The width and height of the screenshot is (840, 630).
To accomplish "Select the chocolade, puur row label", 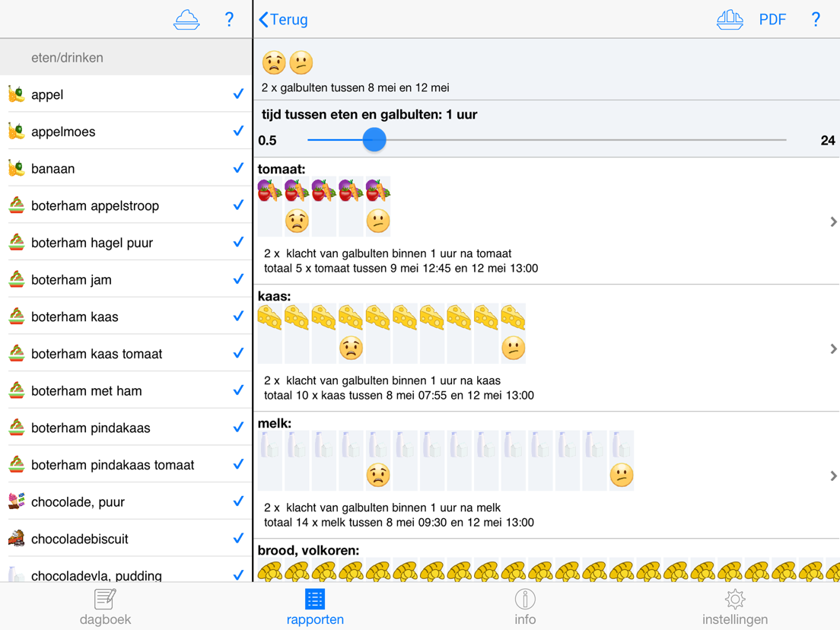I will pos(78,502).
